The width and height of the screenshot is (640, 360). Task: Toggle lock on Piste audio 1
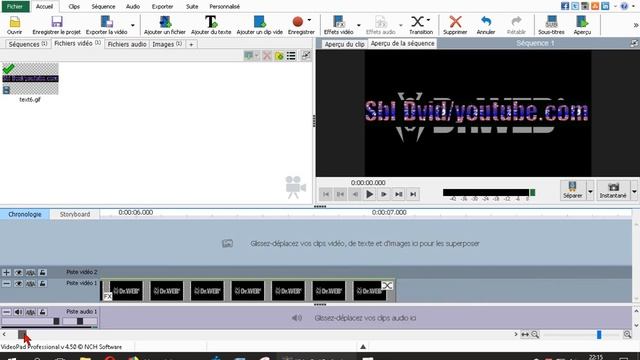coord(42,312)
